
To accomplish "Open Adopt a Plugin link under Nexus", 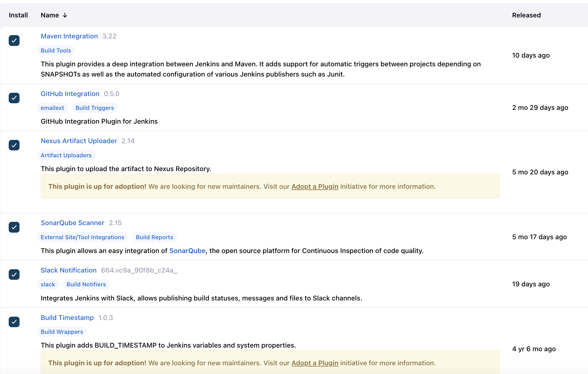I will point(315,187).
